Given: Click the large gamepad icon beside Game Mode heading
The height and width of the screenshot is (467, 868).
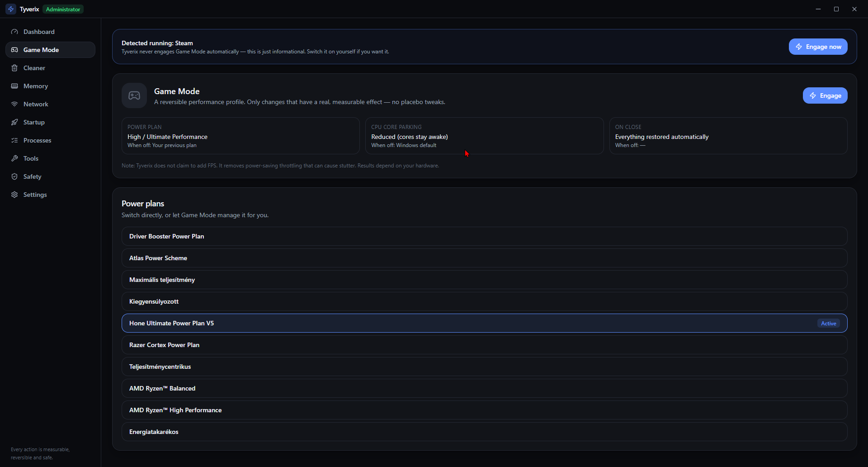Looking at the screenshot, I should pyautogui.click(x=134, y=95).
